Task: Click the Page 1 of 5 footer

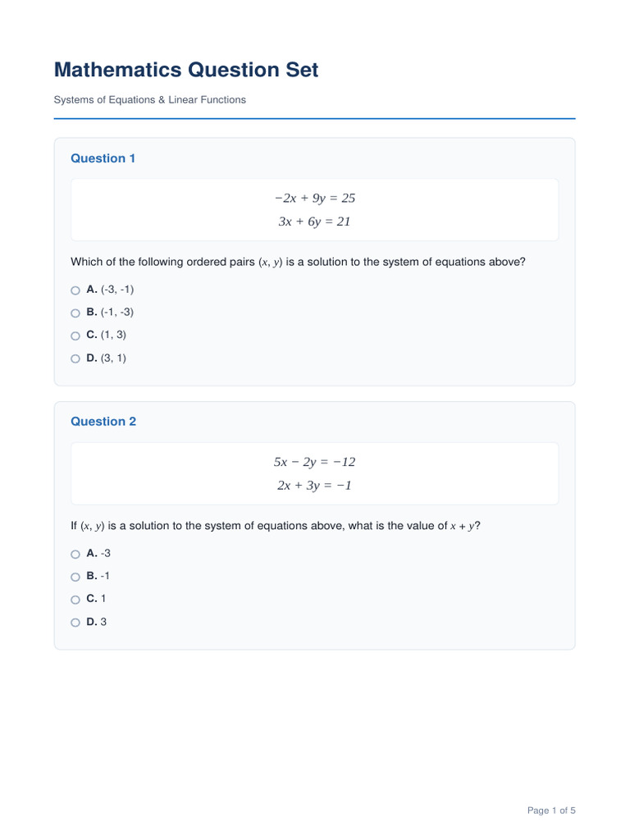Action: [551, 810]
